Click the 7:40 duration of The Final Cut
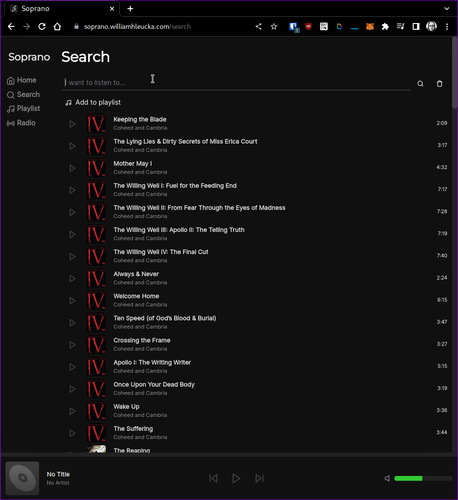Screen dimensions: 458x500 [x=442, y=256]
